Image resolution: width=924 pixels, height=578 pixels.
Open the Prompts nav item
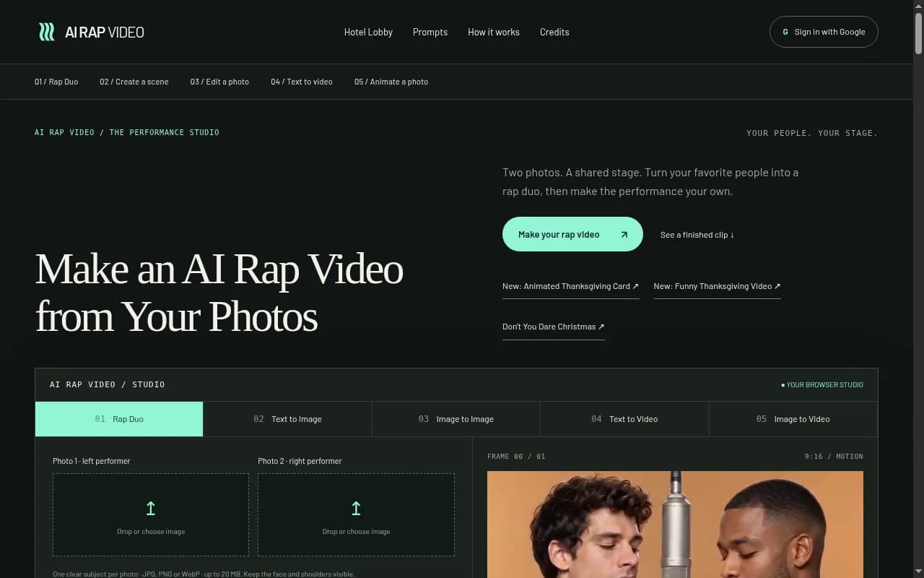coord(430,32)
